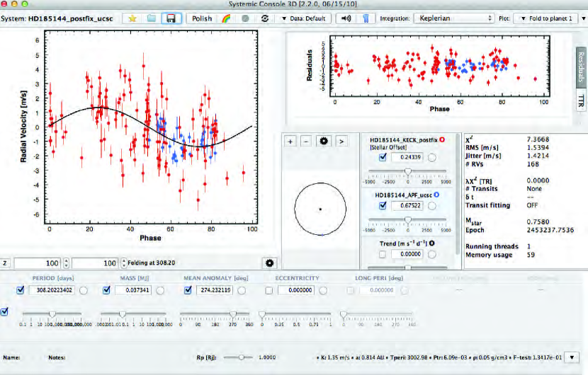The image size is (588, 375).
Task: Click the Z button left of plot range fields
Action: 5,263
